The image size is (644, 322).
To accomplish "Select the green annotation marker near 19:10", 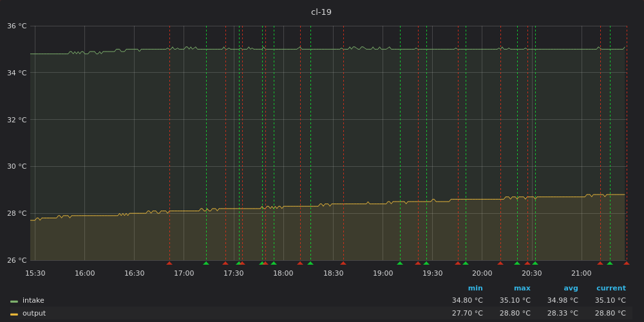I will point(400,263).
